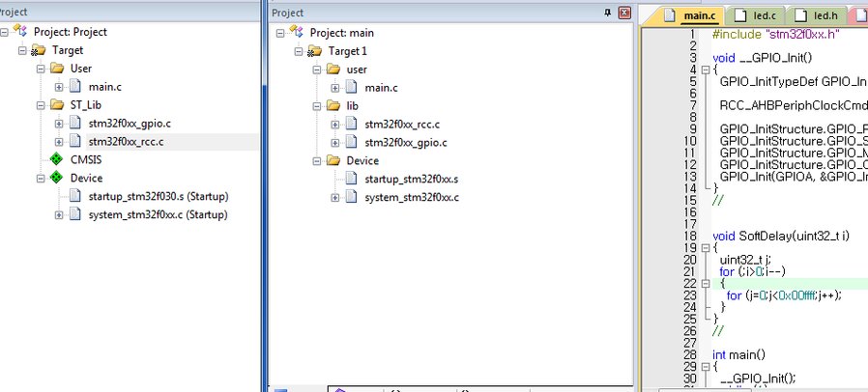Close the Project panel with the red X
The height and width of the screenshot is (392, 868).
623,13
